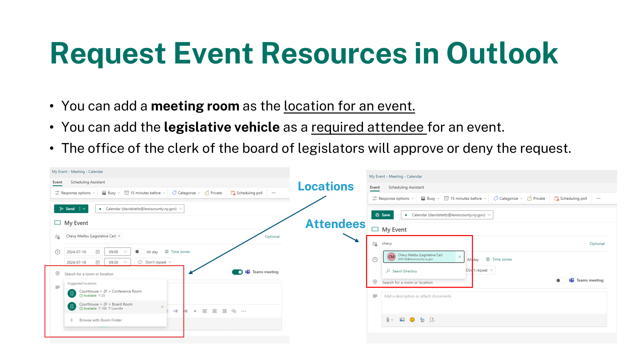Click Send button in left event window
The width and height of the screenshot is (644, 362).
[67, 209]
